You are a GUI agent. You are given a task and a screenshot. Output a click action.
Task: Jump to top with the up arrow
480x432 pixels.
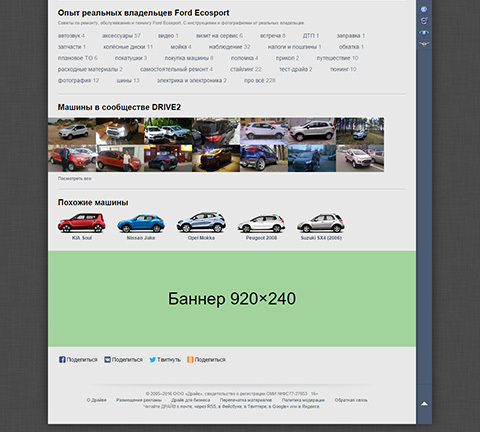tap(424, 404)
